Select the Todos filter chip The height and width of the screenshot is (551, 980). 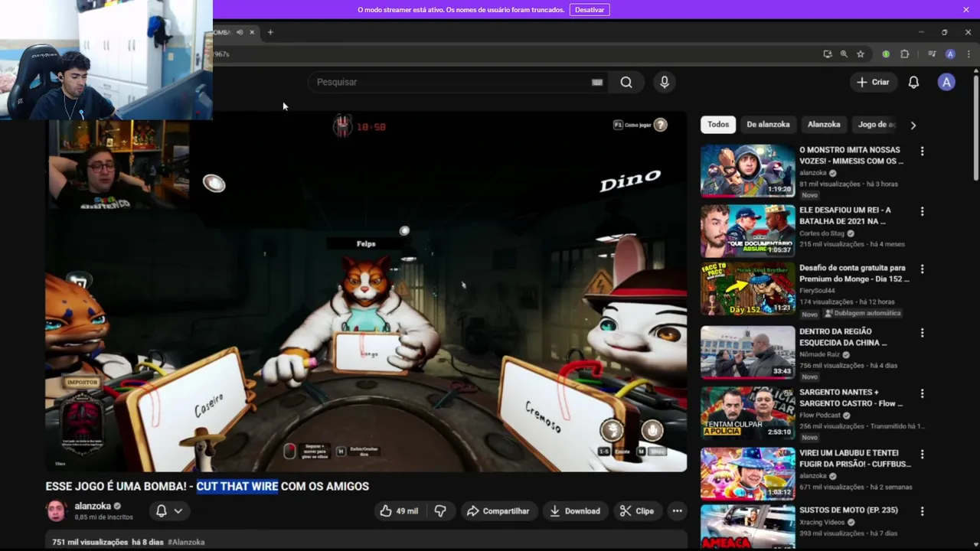[x=718, y=124]
